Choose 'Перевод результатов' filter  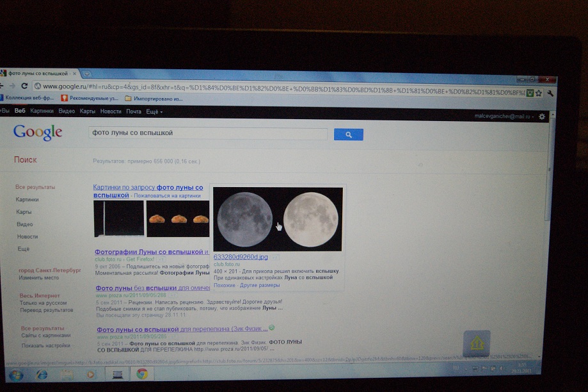(x=47, y=310)
